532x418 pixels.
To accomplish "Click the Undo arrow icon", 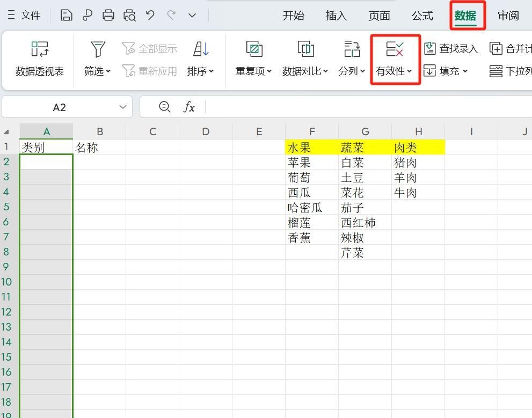I will 150,15.
